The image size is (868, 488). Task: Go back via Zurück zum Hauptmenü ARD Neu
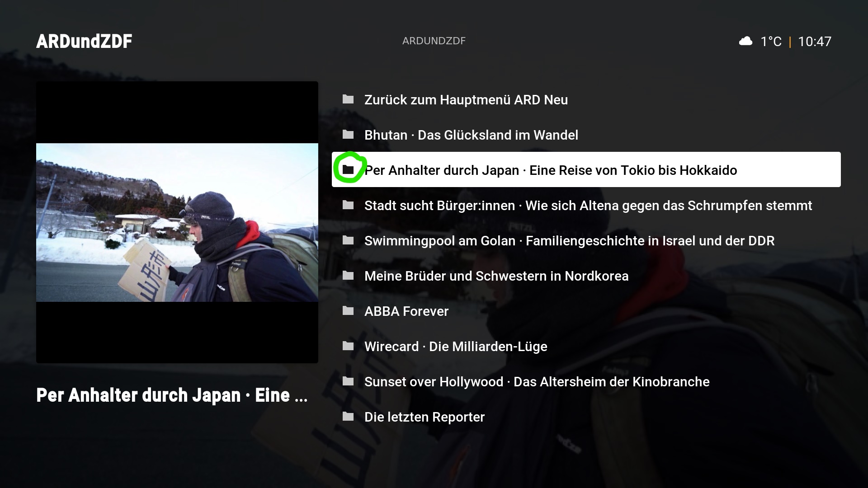pyautogui.click(x=586, y=99)
